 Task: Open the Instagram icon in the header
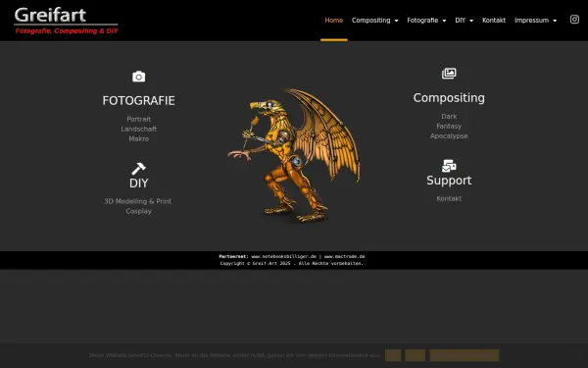pyautogui.click(x=574, y=20)
